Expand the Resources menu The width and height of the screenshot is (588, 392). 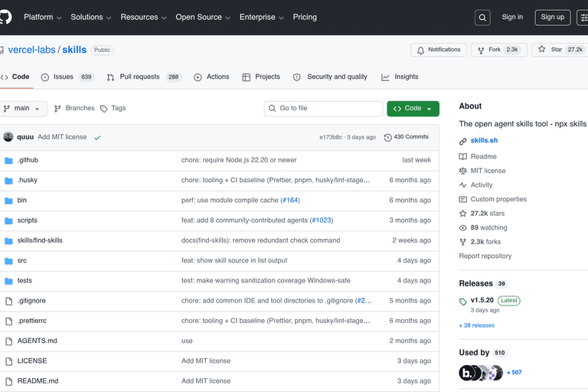[x=143, y=18]
